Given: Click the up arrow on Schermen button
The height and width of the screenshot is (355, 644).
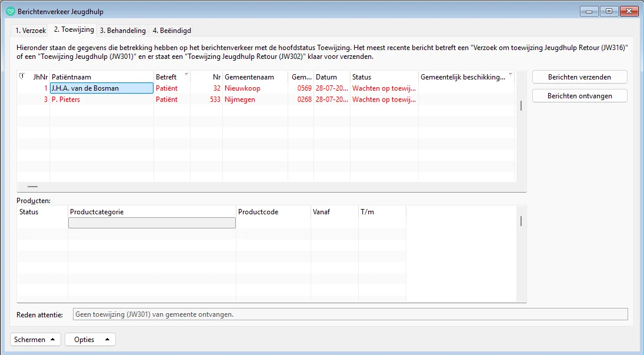Looking at the screenshot, I should tap(52, 340).
